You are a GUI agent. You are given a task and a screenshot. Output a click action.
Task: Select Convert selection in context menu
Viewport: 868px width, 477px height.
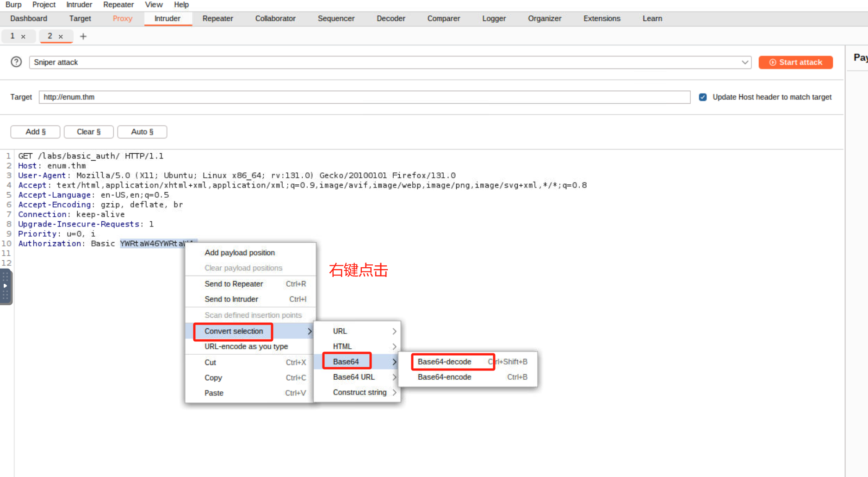250,331
